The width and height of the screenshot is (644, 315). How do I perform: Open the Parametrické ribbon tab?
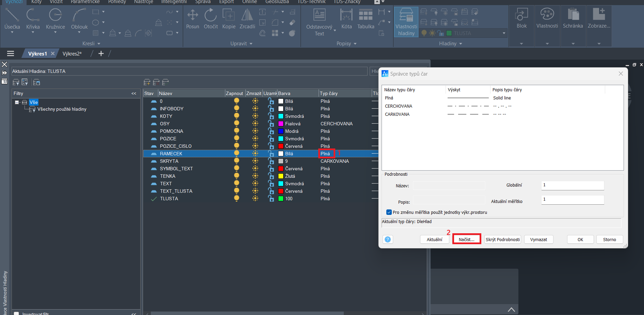click(85, 2)
